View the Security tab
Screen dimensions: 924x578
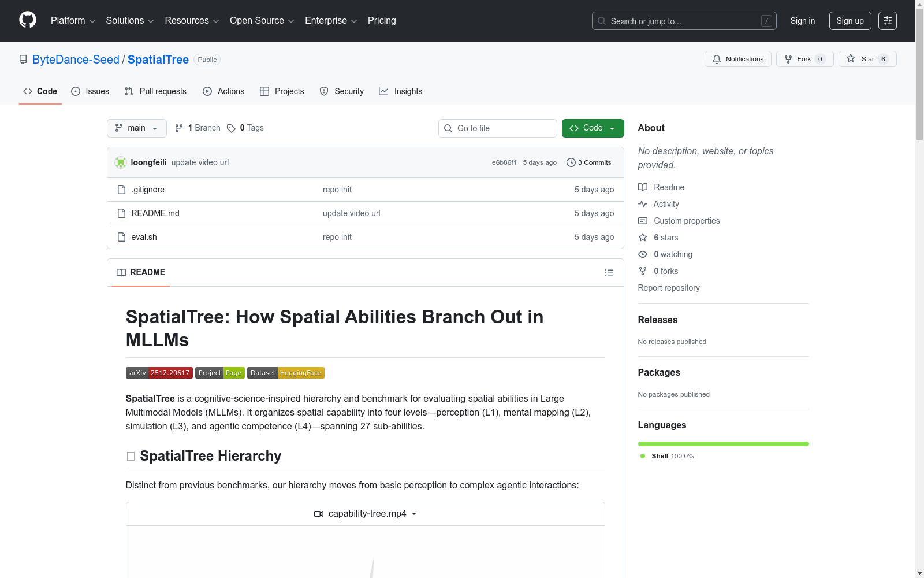[x=342, y=91]
